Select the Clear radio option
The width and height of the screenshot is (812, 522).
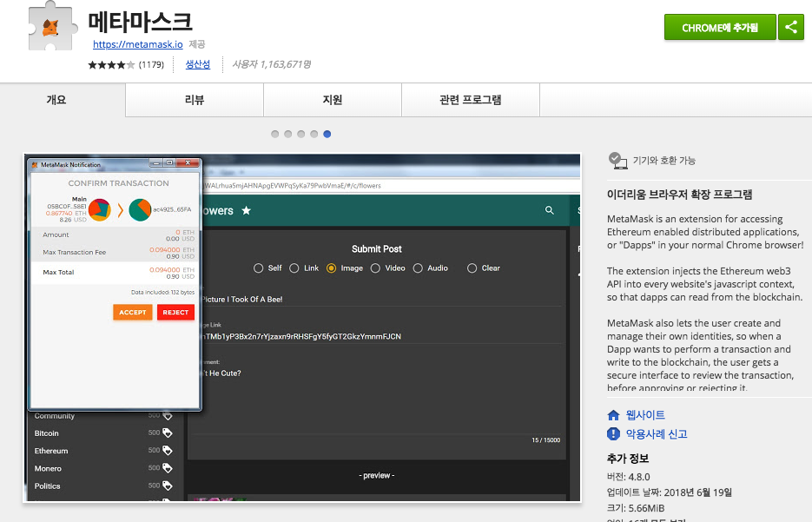click(472, 268)
